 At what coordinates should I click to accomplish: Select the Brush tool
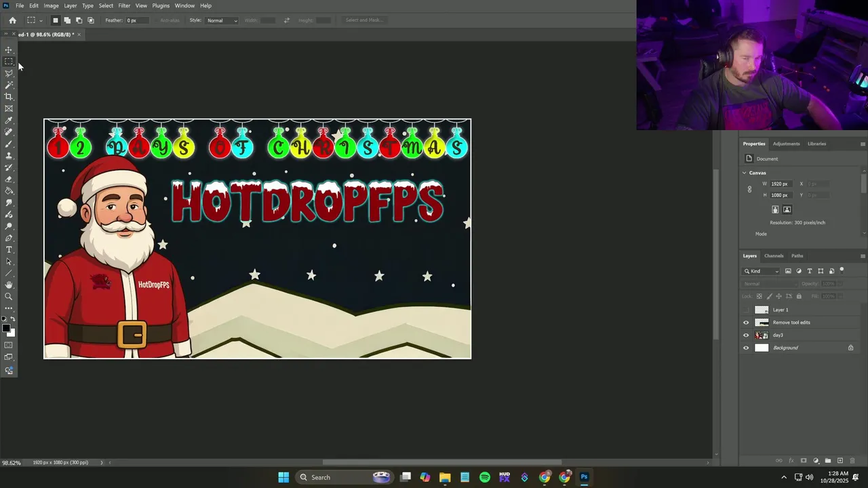(x=9, y=144)
